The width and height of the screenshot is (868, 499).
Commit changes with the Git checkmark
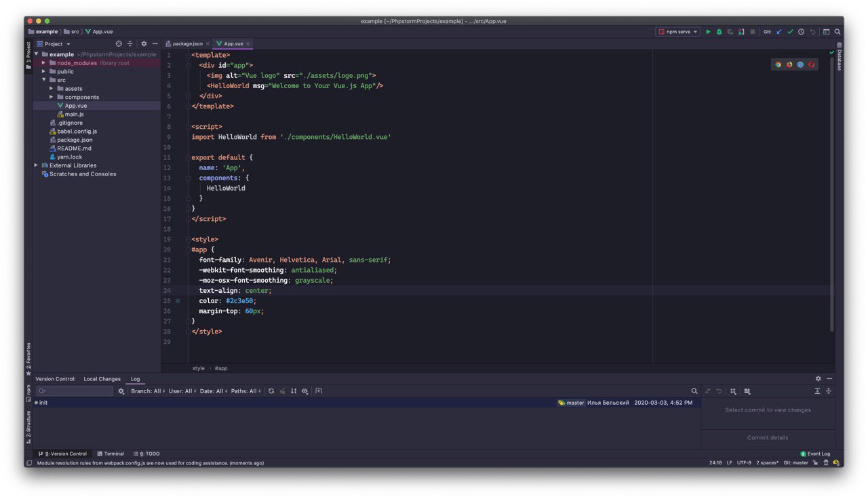pyautogui.click(x=790, y=32)
